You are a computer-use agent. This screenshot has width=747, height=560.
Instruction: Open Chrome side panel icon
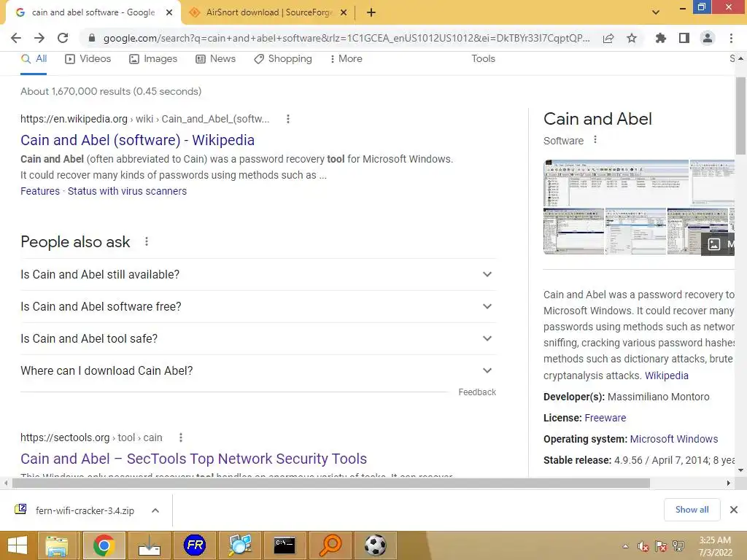684,38
